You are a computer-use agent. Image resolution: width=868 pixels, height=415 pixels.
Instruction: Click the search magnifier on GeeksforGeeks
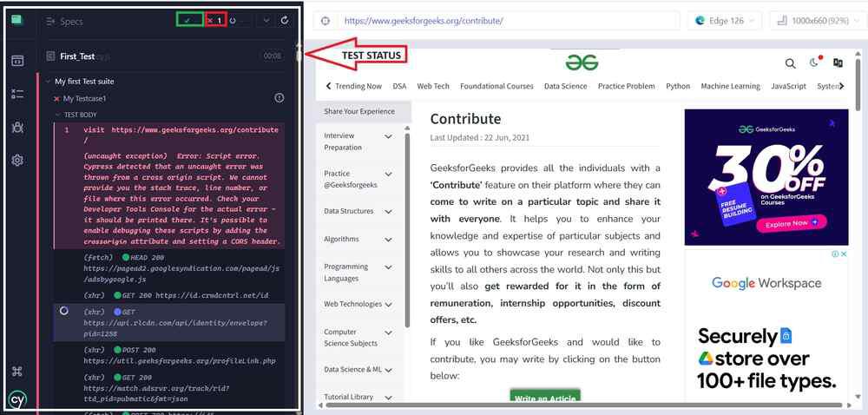click(x=791, y=63)
